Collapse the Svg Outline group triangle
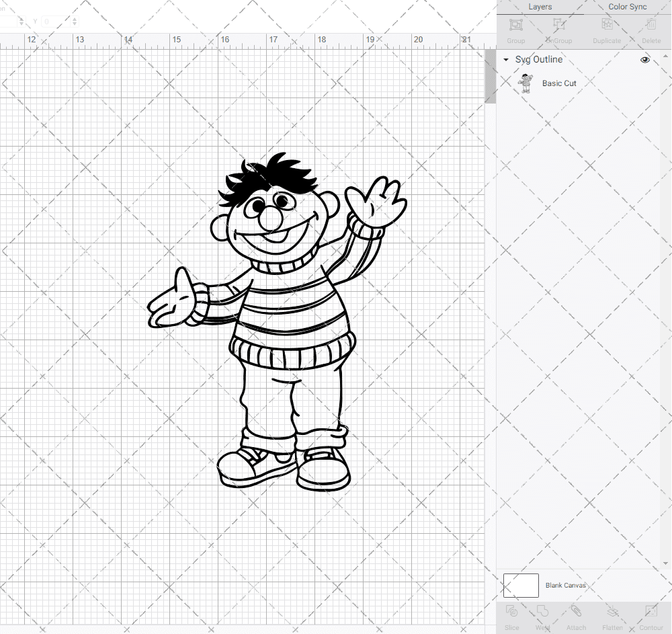The height and width of the screenshot is (634, 672). (505, 59)
